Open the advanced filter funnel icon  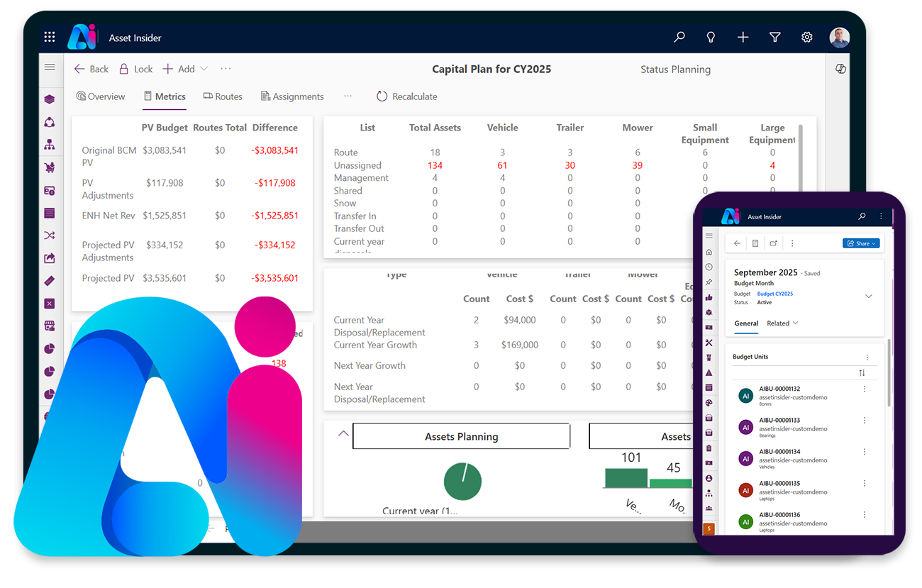(x=774, y=37)
